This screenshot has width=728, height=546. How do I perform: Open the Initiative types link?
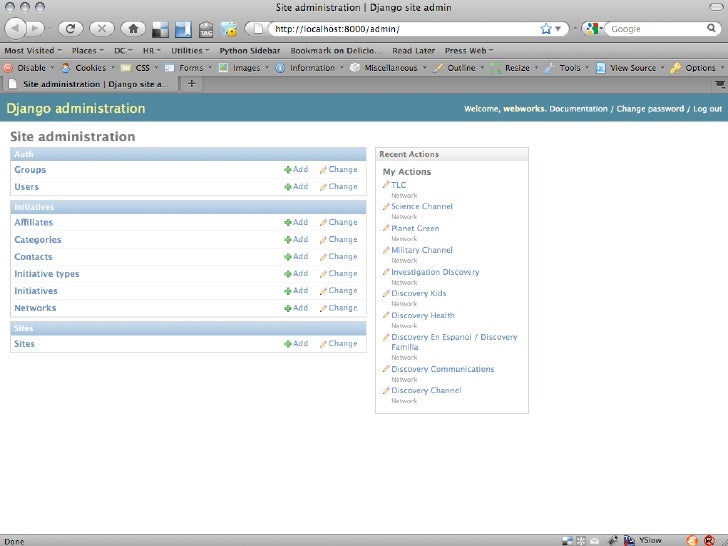46,274
